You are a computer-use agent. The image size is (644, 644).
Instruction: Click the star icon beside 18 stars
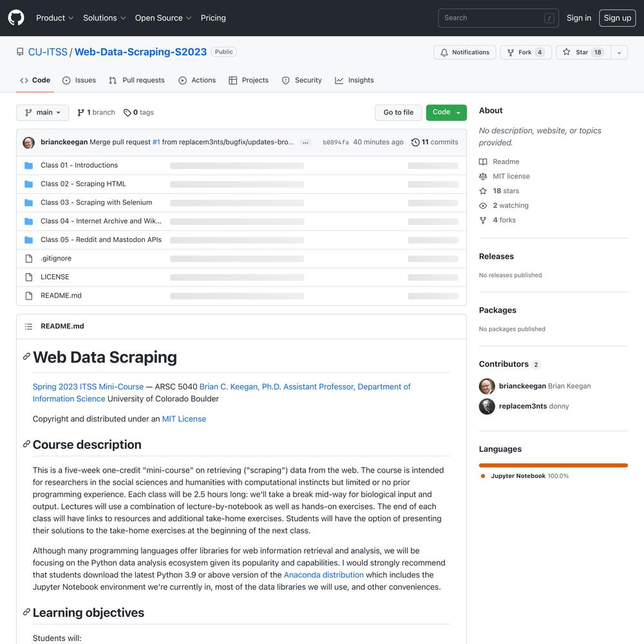(x=483, y=191)
